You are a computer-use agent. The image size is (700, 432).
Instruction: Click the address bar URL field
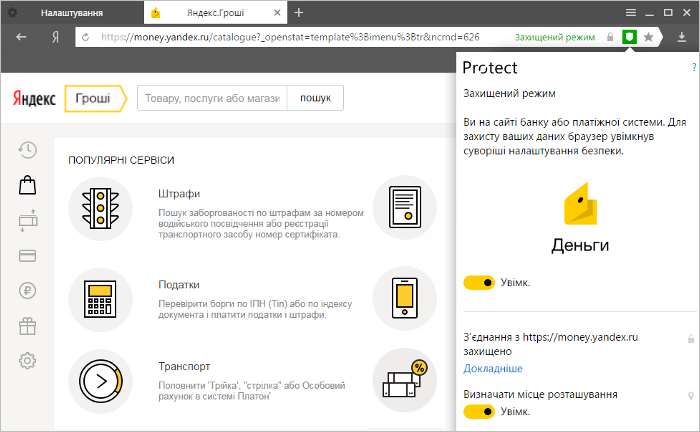[x=290, y=37]
